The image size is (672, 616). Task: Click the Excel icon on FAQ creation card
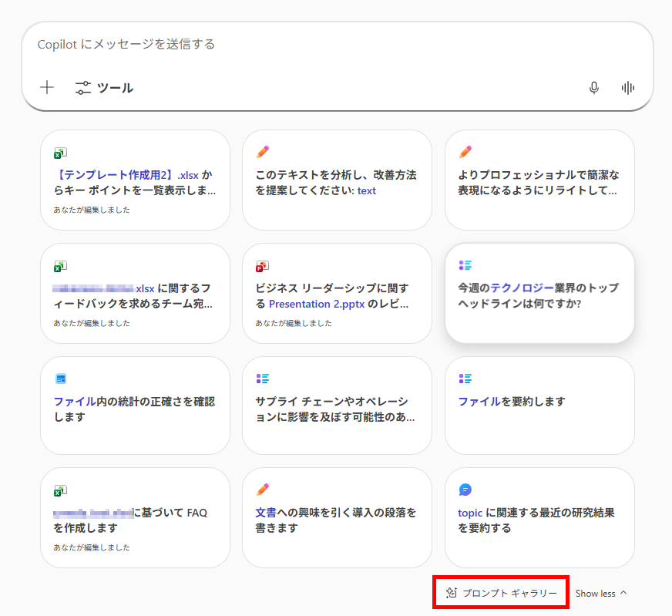(x=60, y=490)
